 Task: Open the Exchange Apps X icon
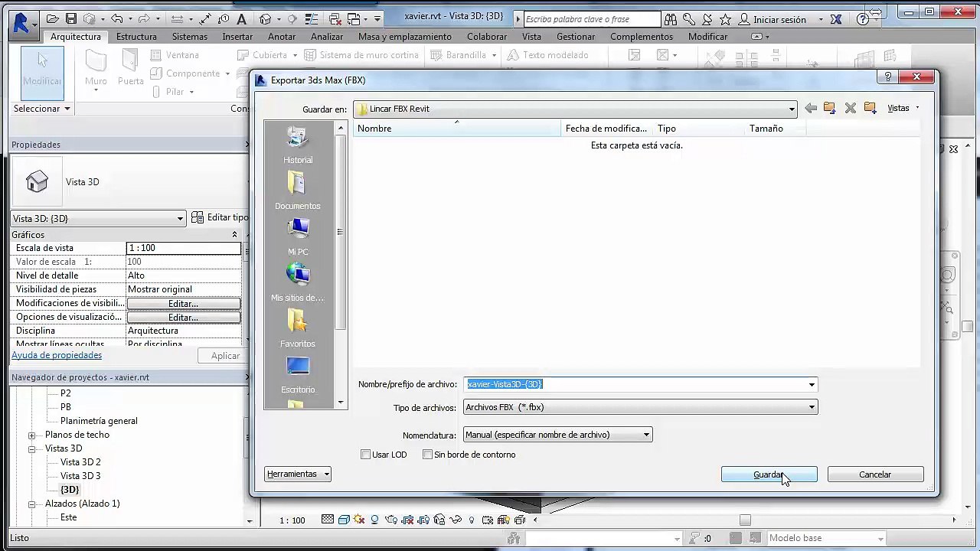836,19
